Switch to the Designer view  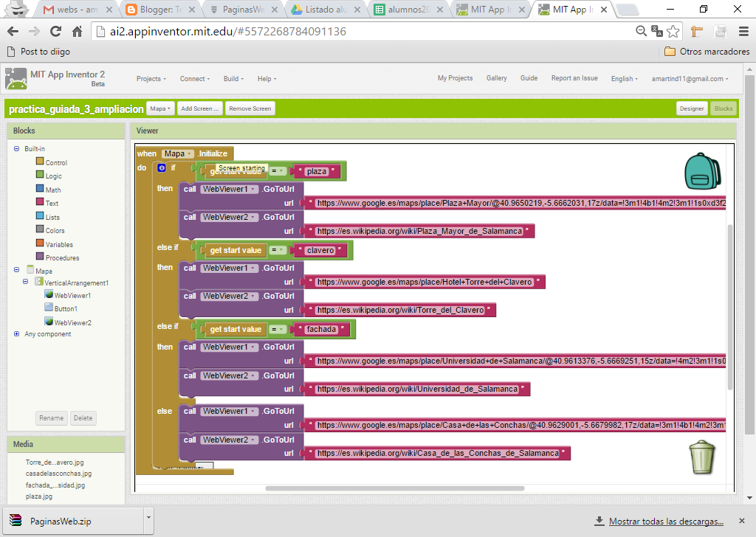(x=692, y=108)
